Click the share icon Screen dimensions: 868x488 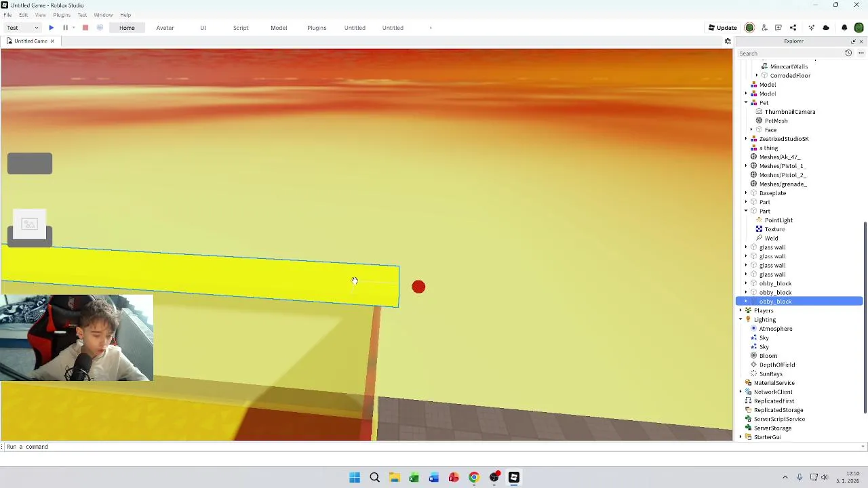click(x=793, y=28)
